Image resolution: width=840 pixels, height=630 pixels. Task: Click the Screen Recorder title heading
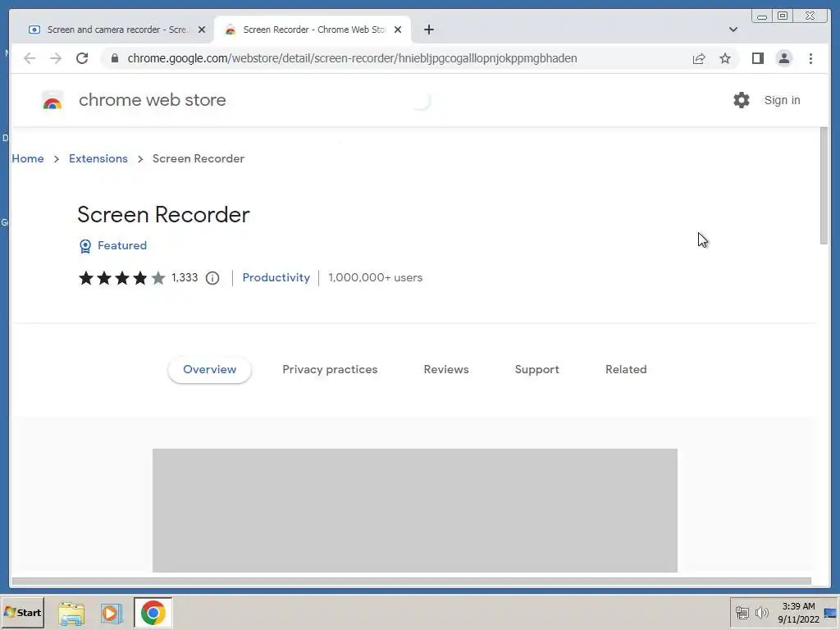pyautogui.click(x=163, y=215)
